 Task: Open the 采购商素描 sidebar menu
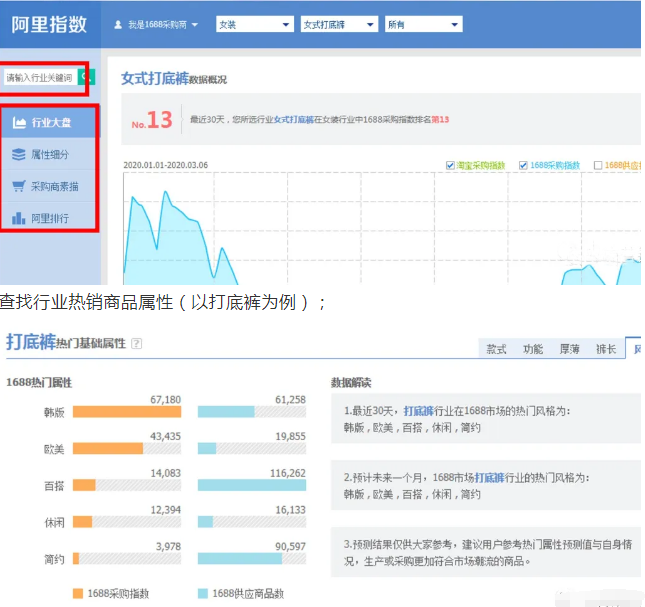[x=50, y=186]
